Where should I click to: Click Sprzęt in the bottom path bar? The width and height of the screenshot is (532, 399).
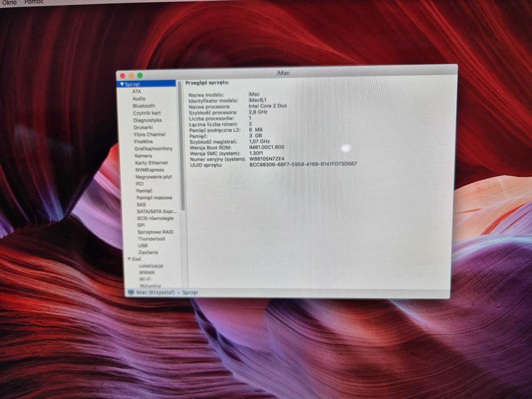pyautogui.click(x=190, y=292)
